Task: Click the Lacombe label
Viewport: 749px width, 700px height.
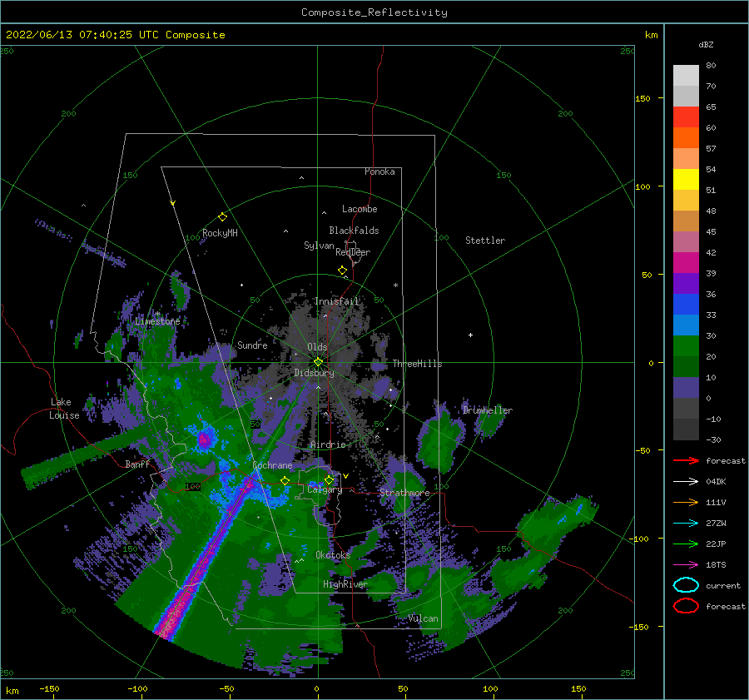Action: point(360,209)
